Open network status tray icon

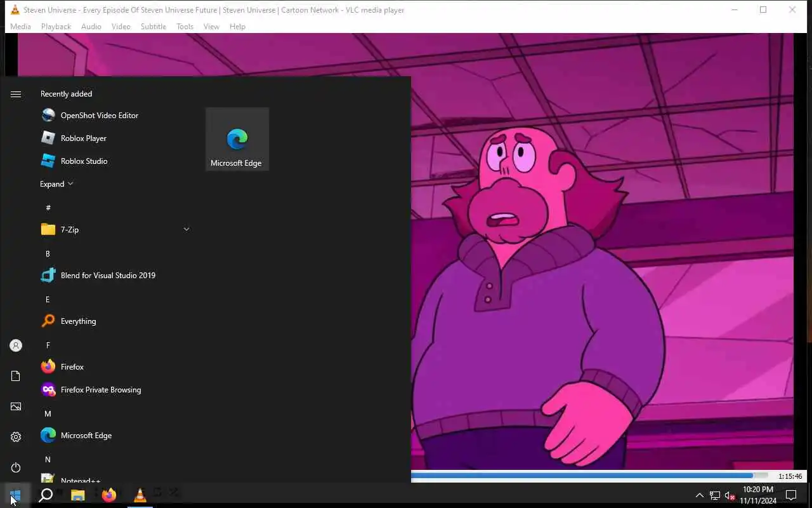click(715, 495)
